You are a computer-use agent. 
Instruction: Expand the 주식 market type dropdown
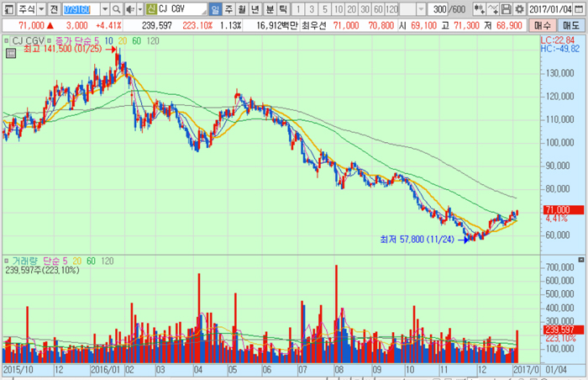click(41, 8)
